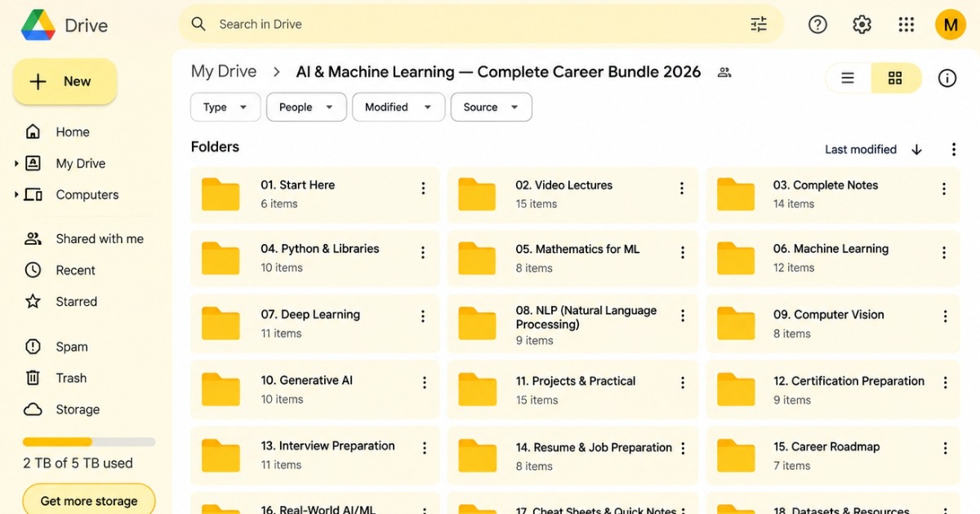Select the 01. Start Here folder

click(x=315, y=195)
